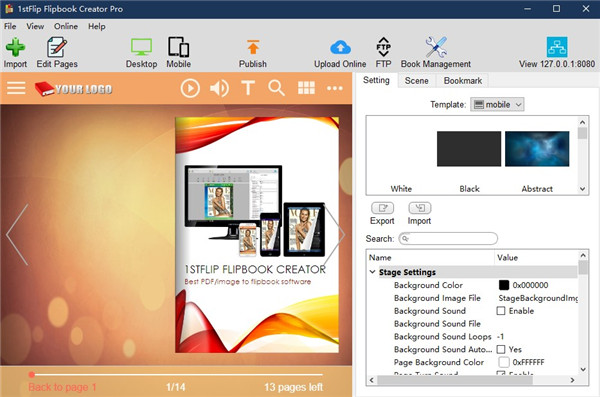The image size is (600, 397).
Task: Click settings list scroll left arrow
Action: 372,380
